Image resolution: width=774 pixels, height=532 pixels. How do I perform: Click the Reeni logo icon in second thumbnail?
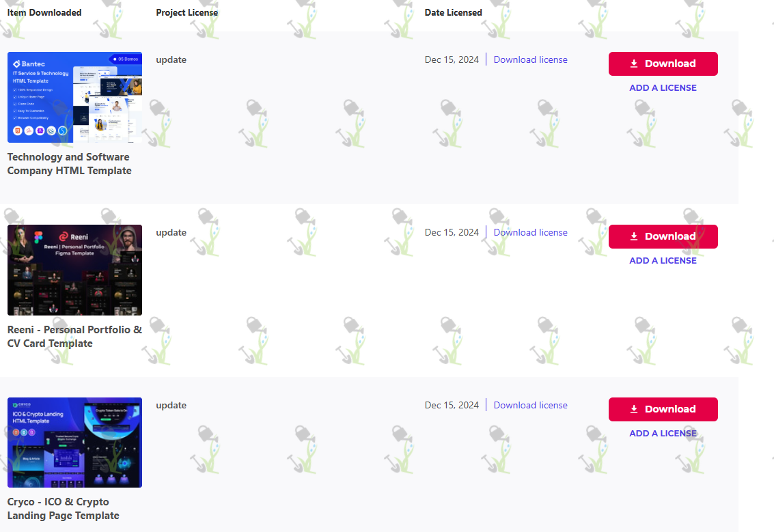click(x=63, y=237)
